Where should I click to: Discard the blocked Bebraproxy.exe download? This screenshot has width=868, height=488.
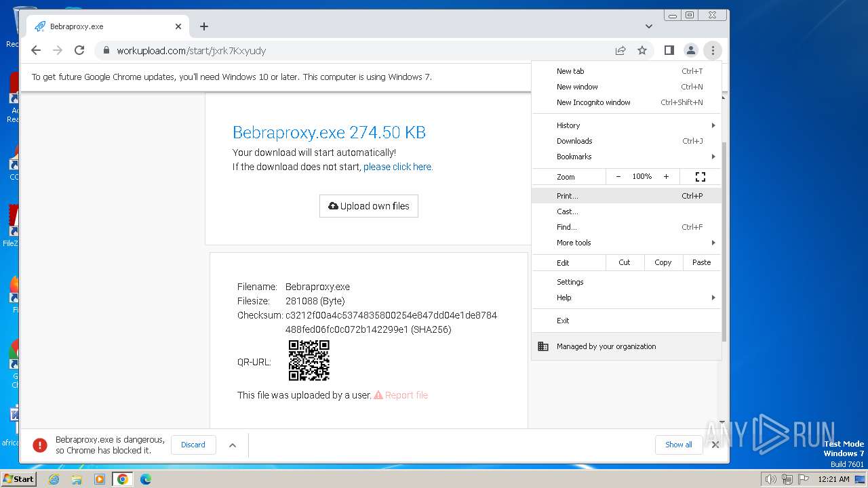pyautogui.click(x=193, y=445)
